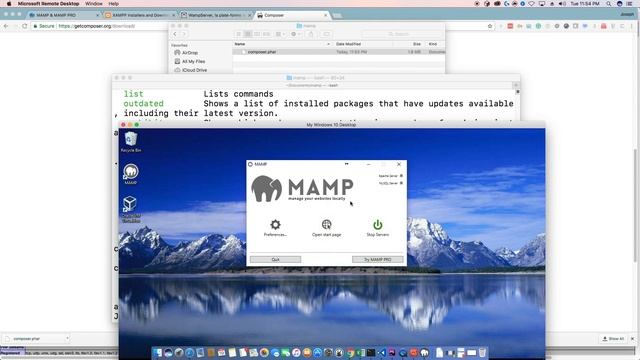Click Finder share toolbar button

[x=311, y=34]
